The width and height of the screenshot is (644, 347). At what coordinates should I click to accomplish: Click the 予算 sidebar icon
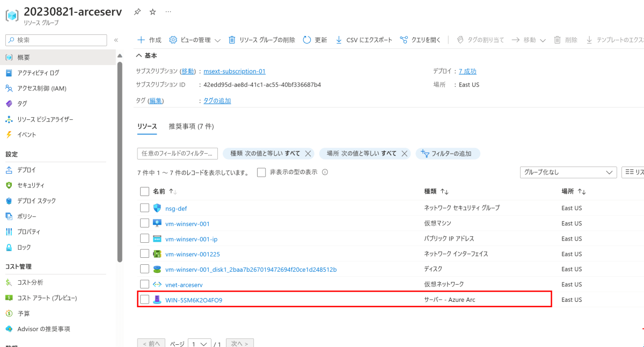9,314
